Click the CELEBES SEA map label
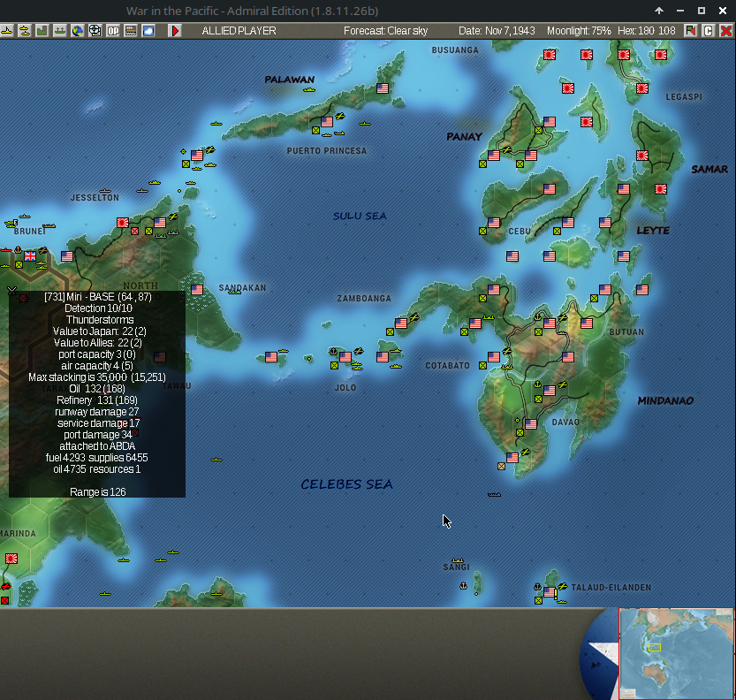This screenshot has height=700, width=736. (346, 484)
